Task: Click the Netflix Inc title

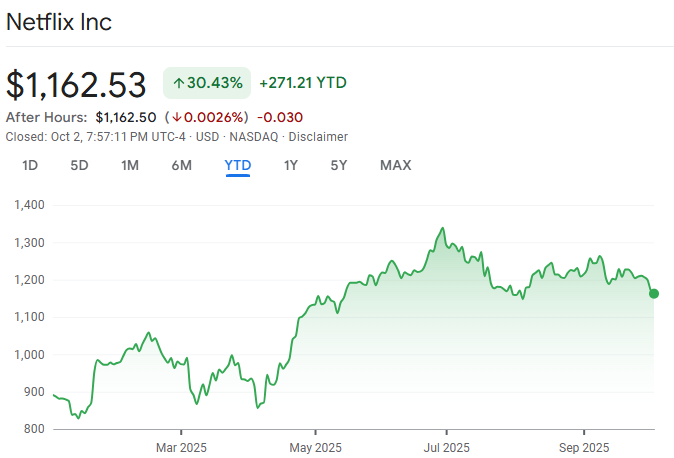Action: (x=59, y=23)
